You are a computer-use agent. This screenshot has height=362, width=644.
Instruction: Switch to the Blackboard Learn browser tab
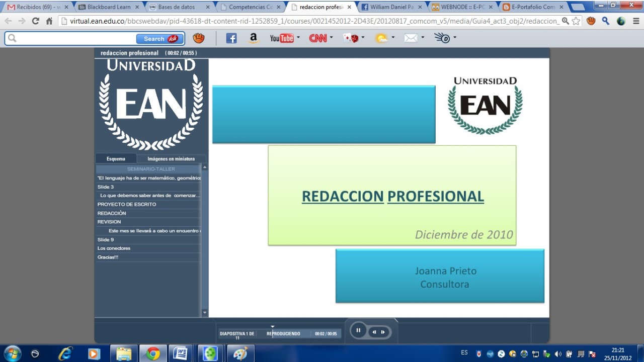click(108, 7)
